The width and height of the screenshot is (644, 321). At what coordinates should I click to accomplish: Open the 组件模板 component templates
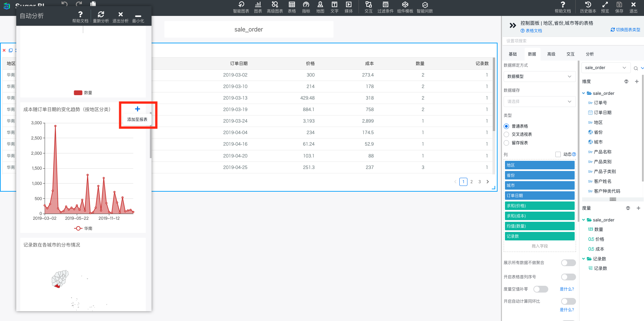coord(405,7)
